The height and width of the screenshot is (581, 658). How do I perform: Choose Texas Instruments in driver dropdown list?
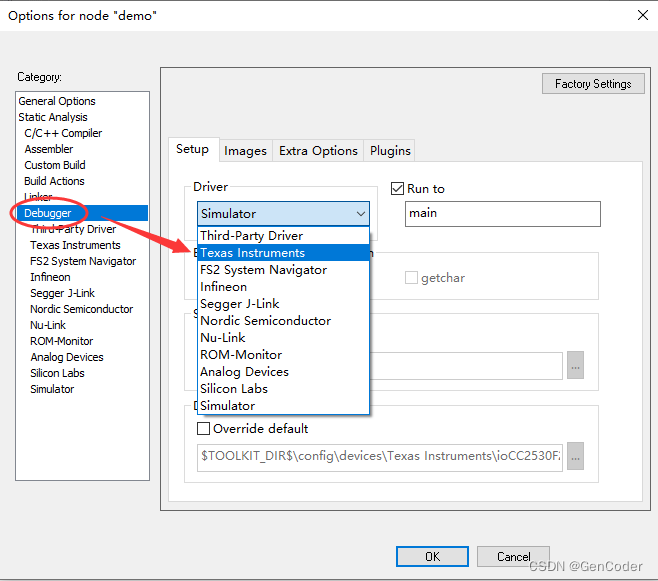[x=283, y=253]
